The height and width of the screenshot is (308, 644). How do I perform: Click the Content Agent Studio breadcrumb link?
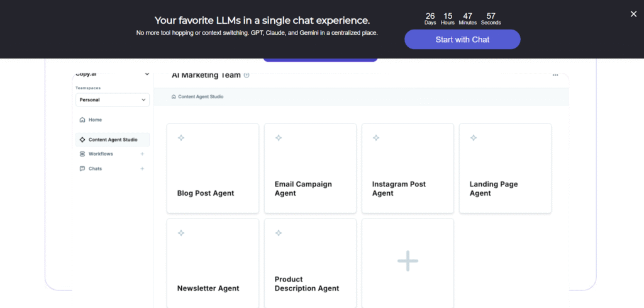tap(197, 96)
